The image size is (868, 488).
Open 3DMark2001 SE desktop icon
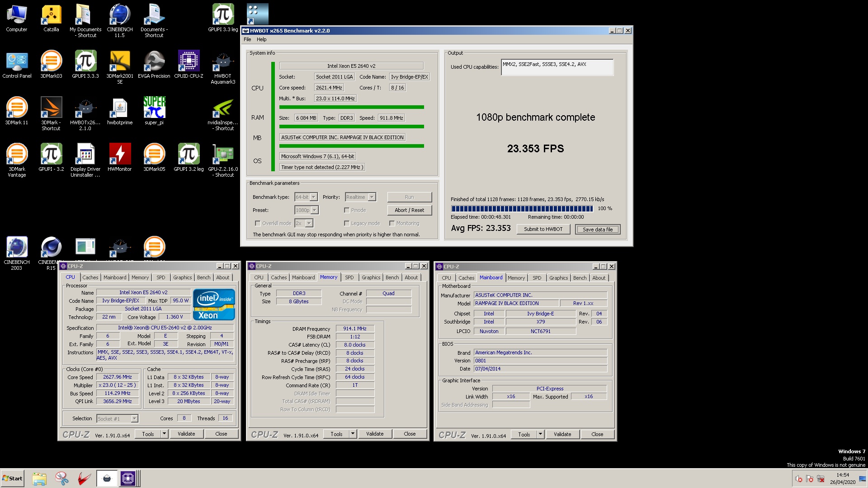[x=120, y=67]
